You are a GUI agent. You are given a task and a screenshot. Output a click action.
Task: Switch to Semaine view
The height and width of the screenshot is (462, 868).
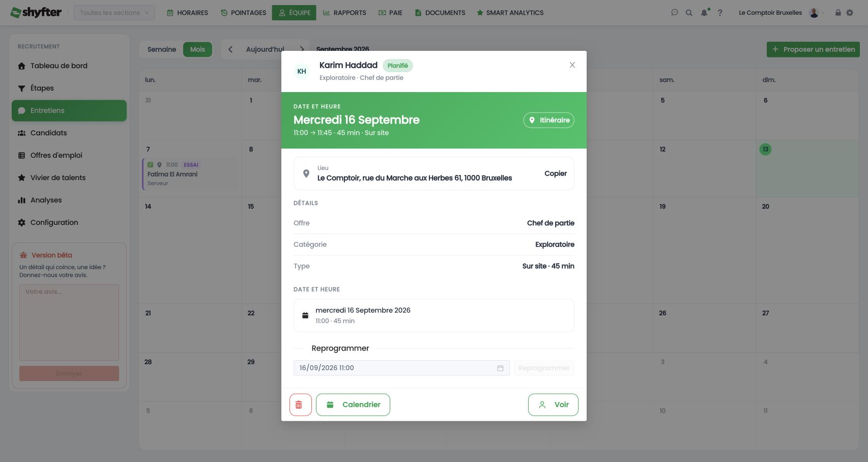point(162,49)
